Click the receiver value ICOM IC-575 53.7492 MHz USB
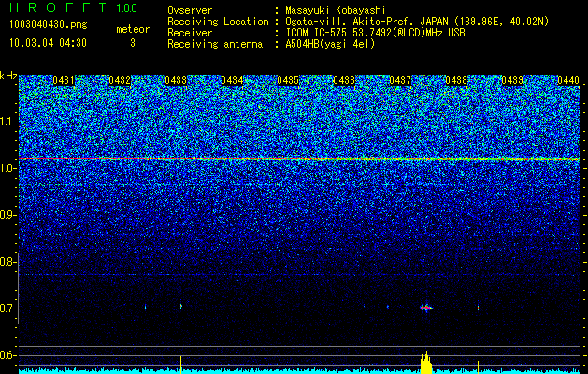This screenshot has width=588, height=374. (x=375, y=33)
